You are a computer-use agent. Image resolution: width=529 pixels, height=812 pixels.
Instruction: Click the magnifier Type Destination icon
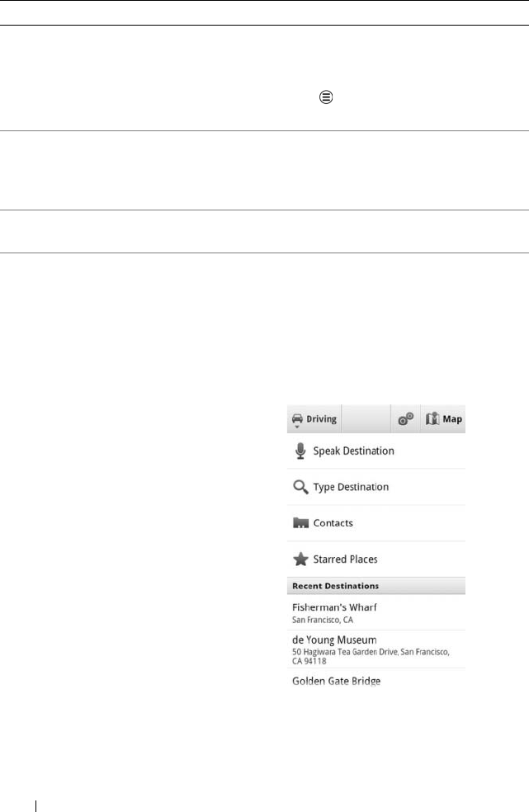pyautogui.click(x=300, y=487)
